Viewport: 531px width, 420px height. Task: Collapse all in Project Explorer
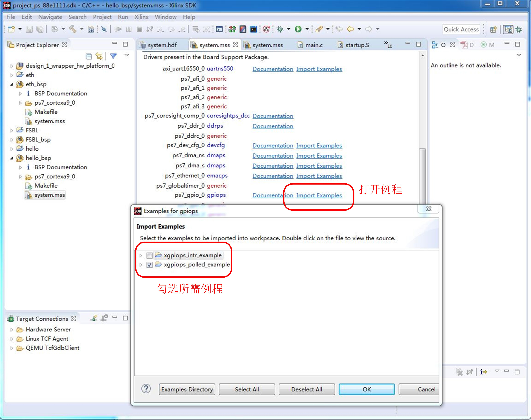(x=89, y=56)
